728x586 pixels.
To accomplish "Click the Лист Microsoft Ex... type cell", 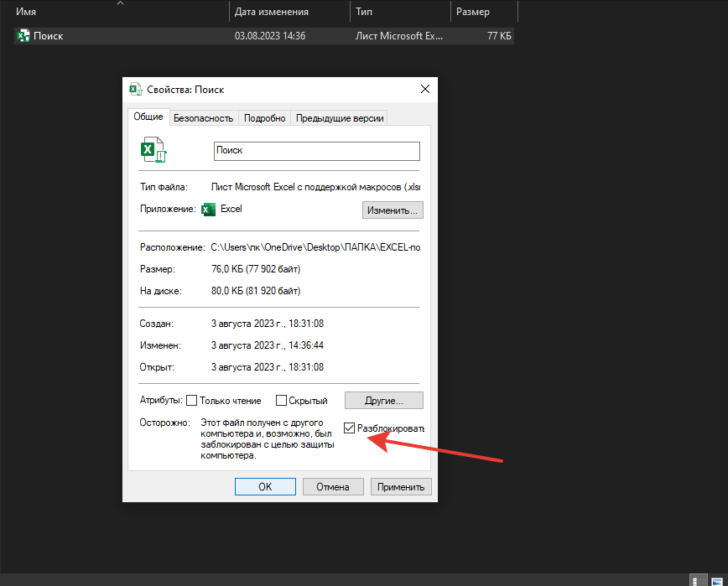I will point(399,36).
